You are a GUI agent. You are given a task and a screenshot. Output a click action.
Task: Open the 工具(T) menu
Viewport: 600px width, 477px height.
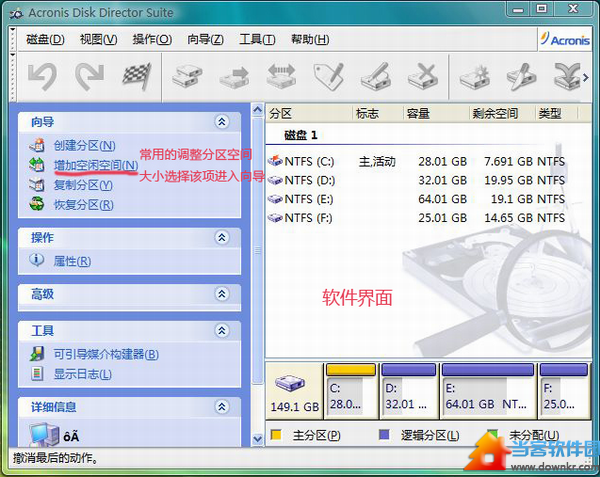pyautogui.click(x=257, y=39)
